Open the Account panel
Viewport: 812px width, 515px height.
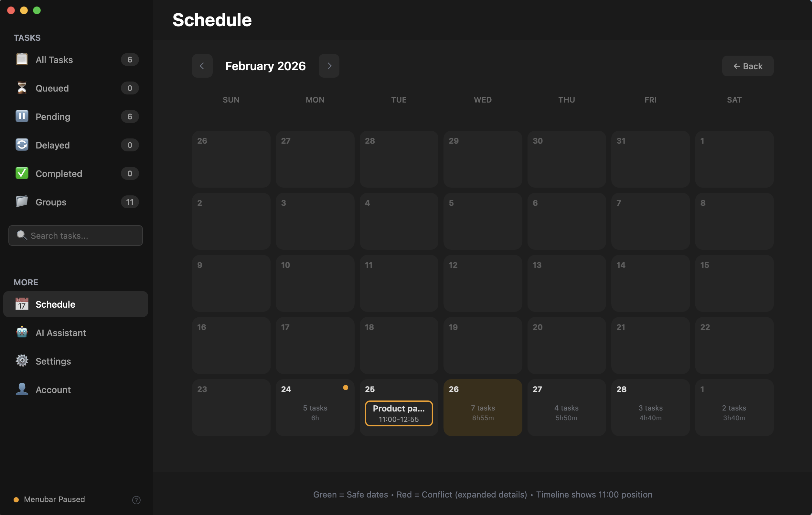tap(53, 389)
